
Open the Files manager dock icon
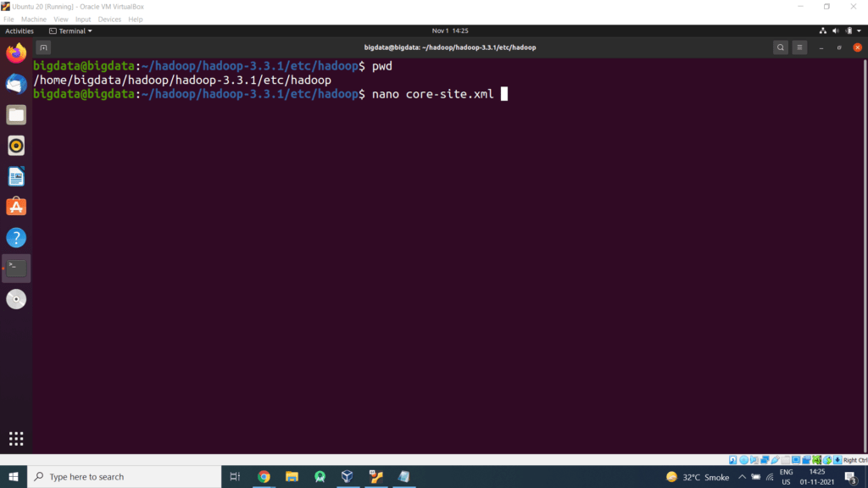[x=16, y=115]
